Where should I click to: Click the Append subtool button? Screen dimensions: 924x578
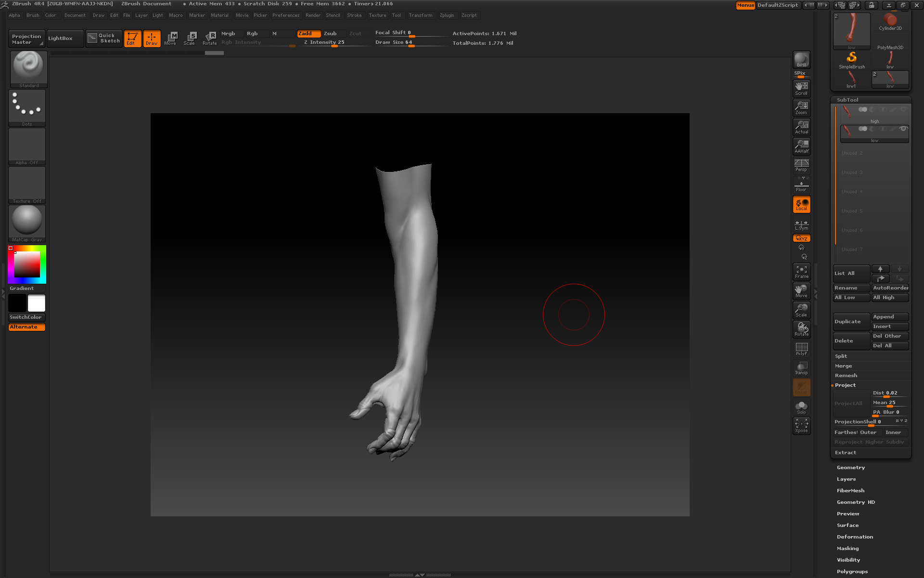(x=890, y=317)
